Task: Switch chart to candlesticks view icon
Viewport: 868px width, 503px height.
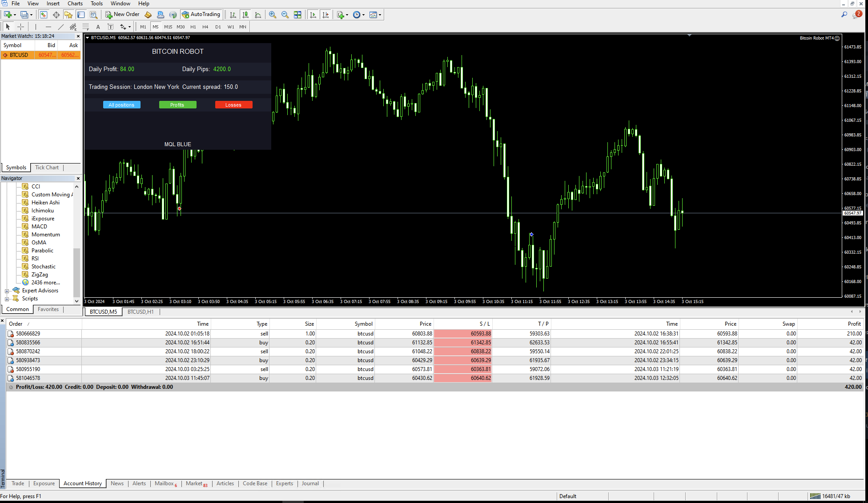Action: pyautogui.click(x=245, y=15)
